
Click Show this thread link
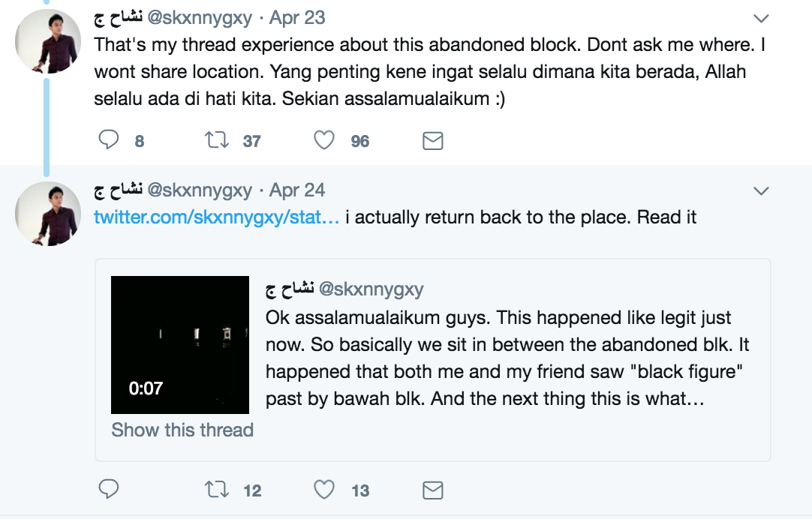(x=182, y=430)
